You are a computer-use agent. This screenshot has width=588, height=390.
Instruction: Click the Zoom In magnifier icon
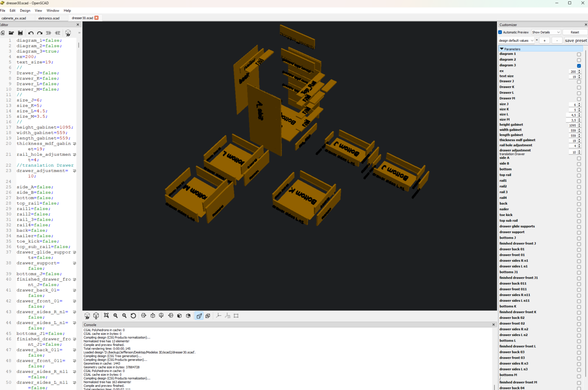click(115, 316)
